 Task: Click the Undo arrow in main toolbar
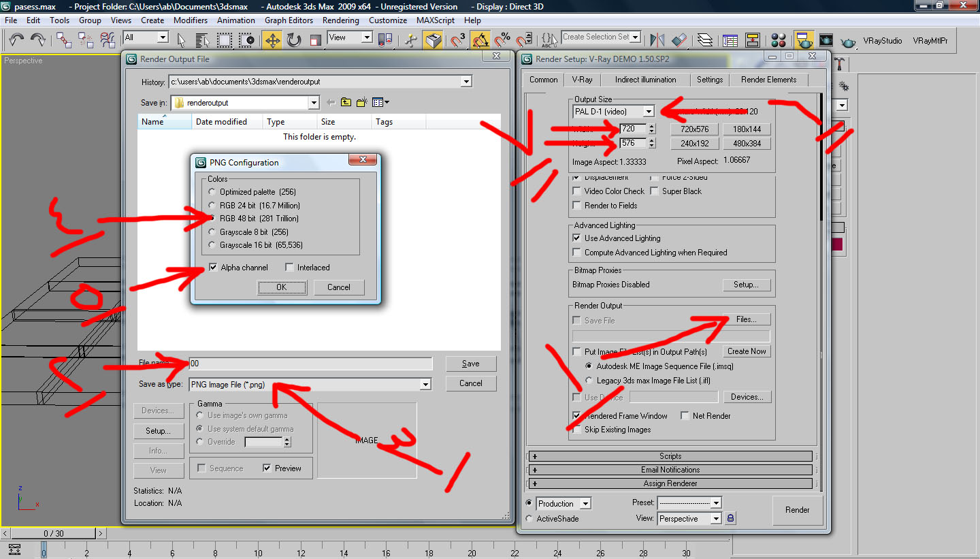point(16,40)
